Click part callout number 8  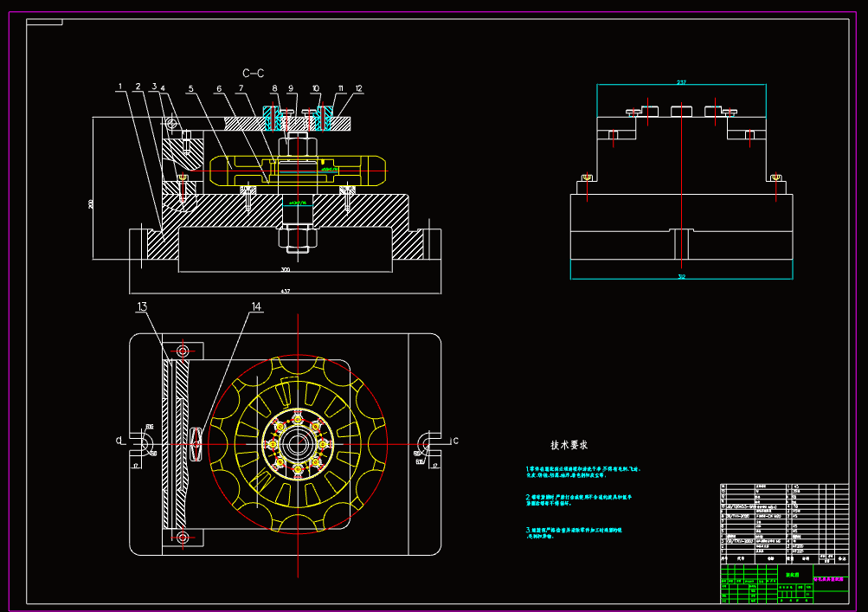point(274,88)
